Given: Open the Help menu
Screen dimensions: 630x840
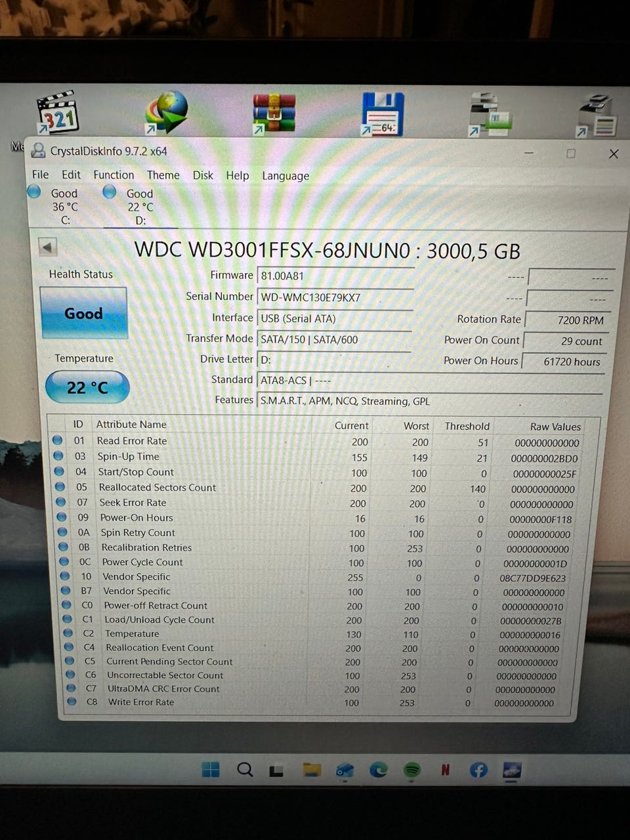Looking at the screenshot, I should [x=238, y=175].
